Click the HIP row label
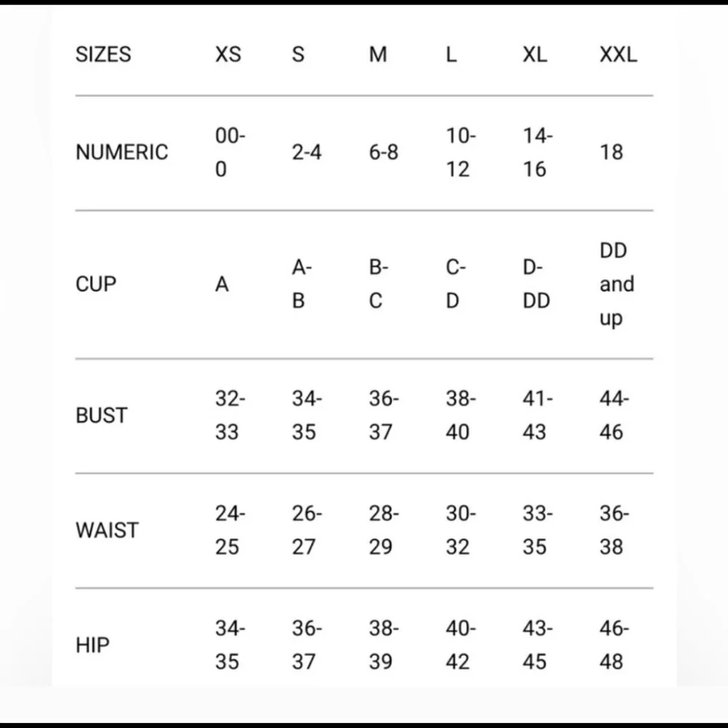 [x=92, y=645]
